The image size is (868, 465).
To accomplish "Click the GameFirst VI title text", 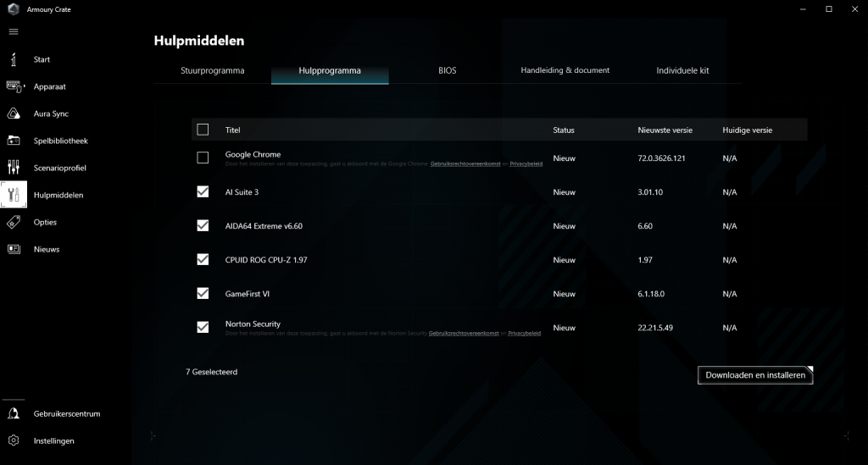I will tap(247, 294).
